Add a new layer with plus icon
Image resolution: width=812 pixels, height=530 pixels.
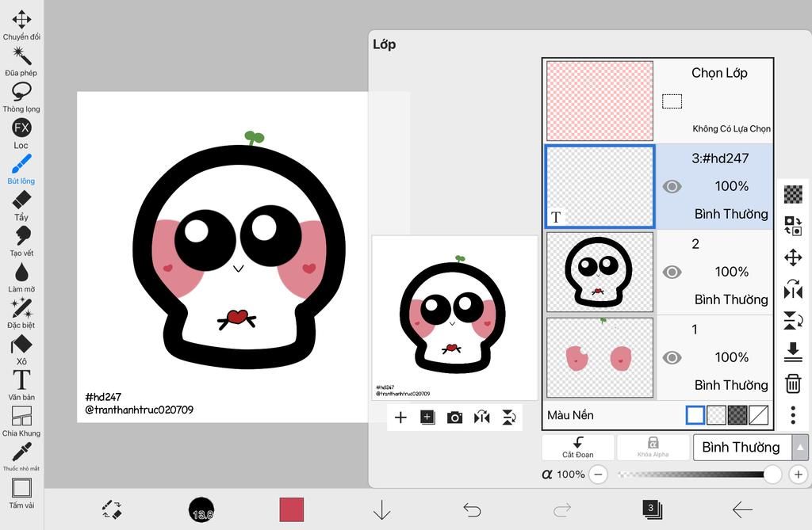(400, 418)
